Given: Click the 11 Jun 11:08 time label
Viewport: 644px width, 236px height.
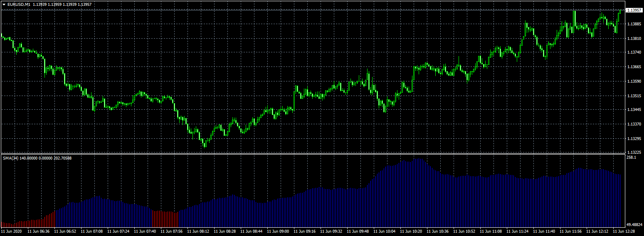Looking at the screenshot, I should coord(491,231).
